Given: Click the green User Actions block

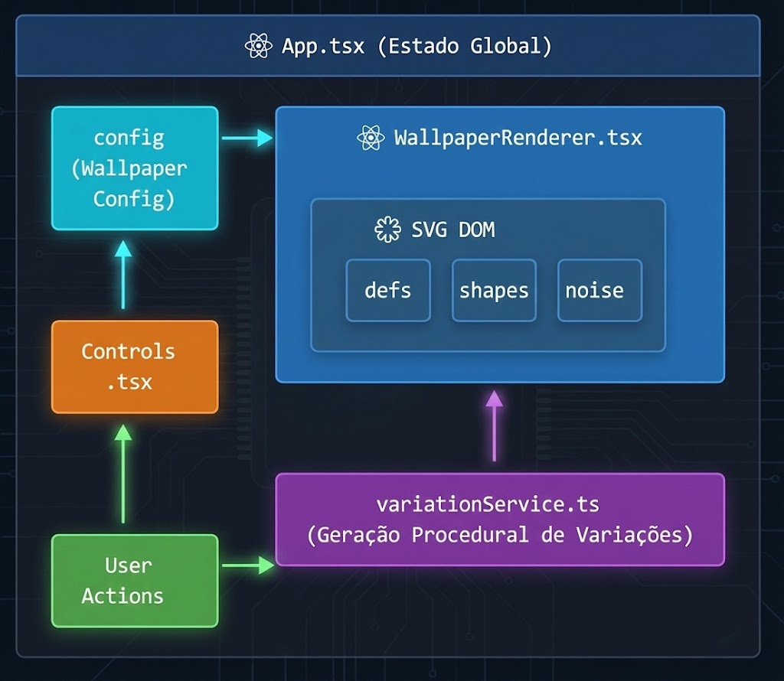Looking at the screenshot, I should pos(134,582).
